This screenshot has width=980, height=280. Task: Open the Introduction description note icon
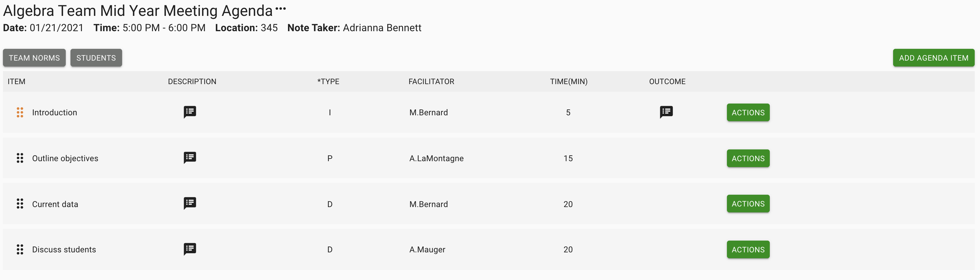pos(190,112)
